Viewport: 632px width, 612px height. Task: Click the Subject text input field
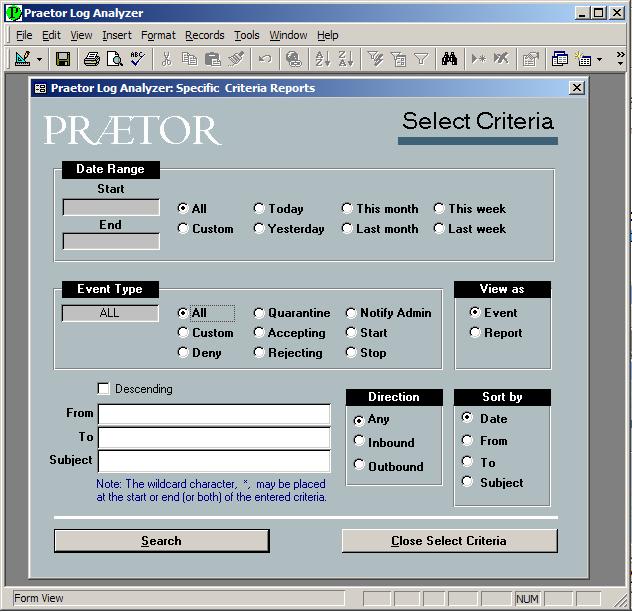214,461
